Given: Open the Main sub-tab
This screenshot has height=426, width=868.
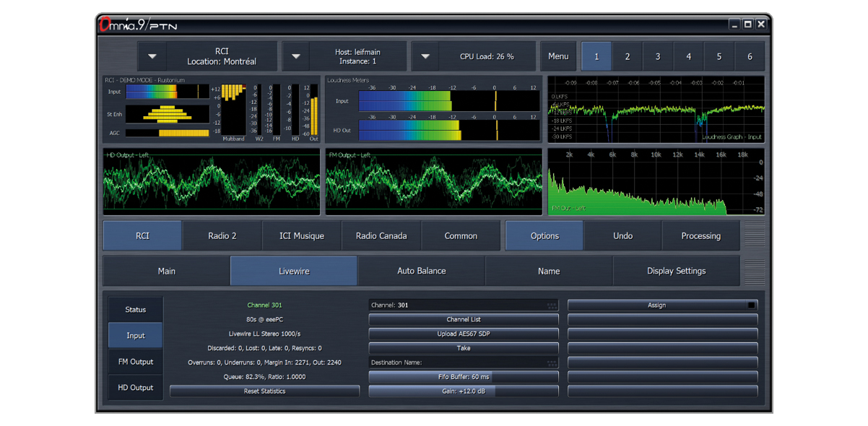Looking at the screenshot, I should click(x=167, y=271).
